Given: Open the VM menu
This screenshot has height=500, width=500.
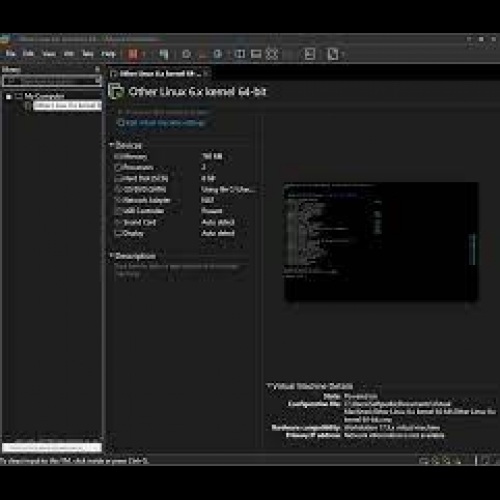Looking at the screenshot, I should [x=69, y=54].
